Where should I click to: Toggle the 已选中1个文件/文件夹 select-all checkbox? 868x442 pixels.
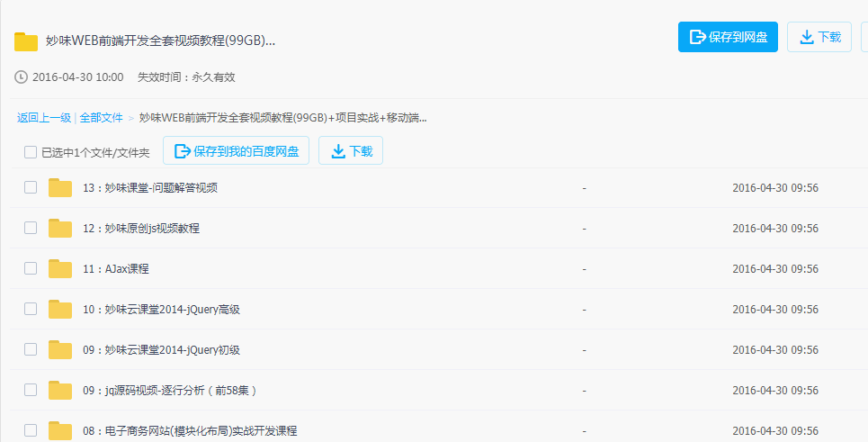pos(31,152)
